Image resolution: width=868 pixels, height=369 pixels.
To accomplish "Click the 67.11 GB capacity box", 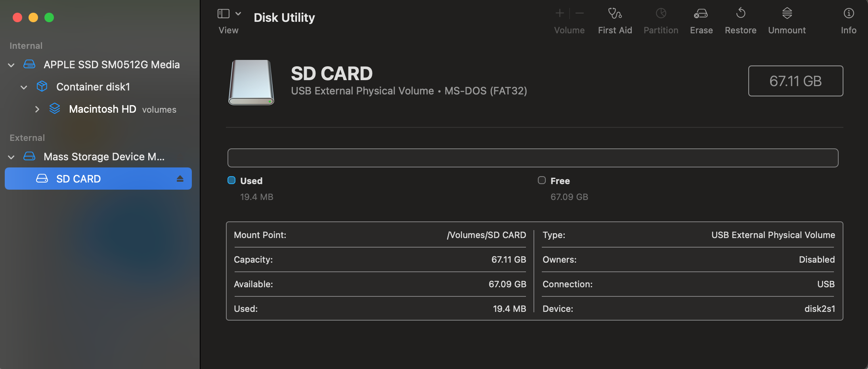I will 795,81.
